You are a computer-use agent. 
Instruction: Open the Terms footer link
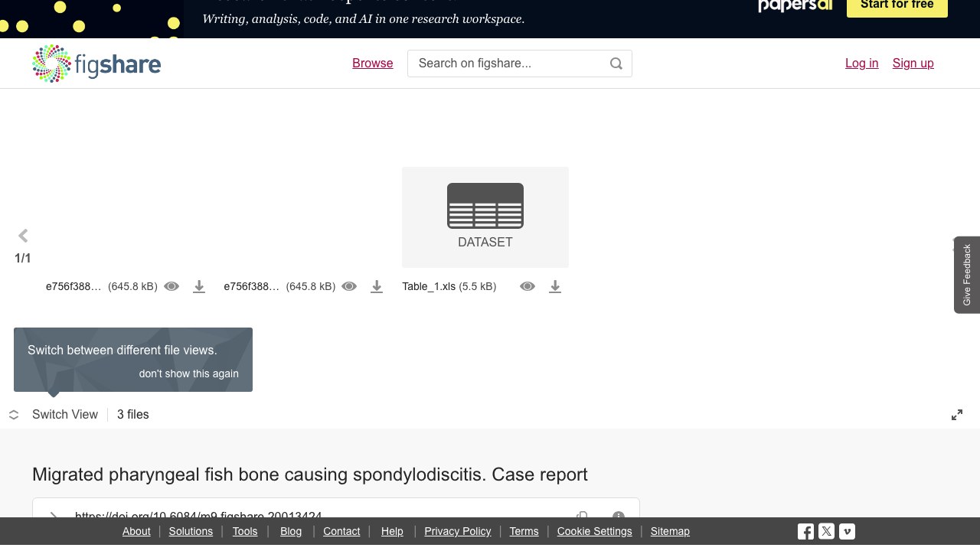[x=524, y=531]
